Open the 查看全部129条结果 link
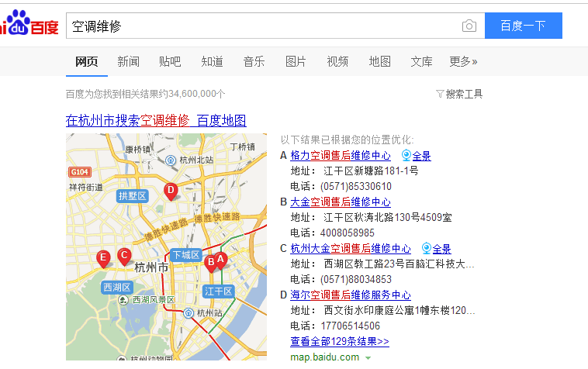The width and height of the screenshot is (588, 369). (340, 341)
